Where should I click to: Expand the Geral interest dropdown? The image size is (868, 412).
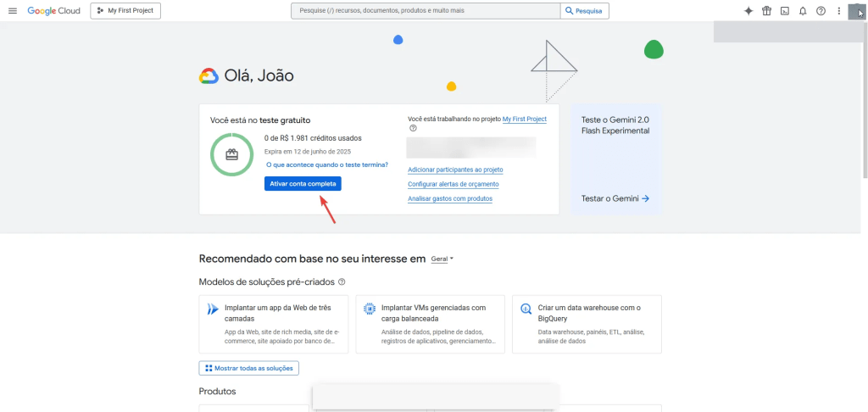pyautogui.click(x=442, y=259)
